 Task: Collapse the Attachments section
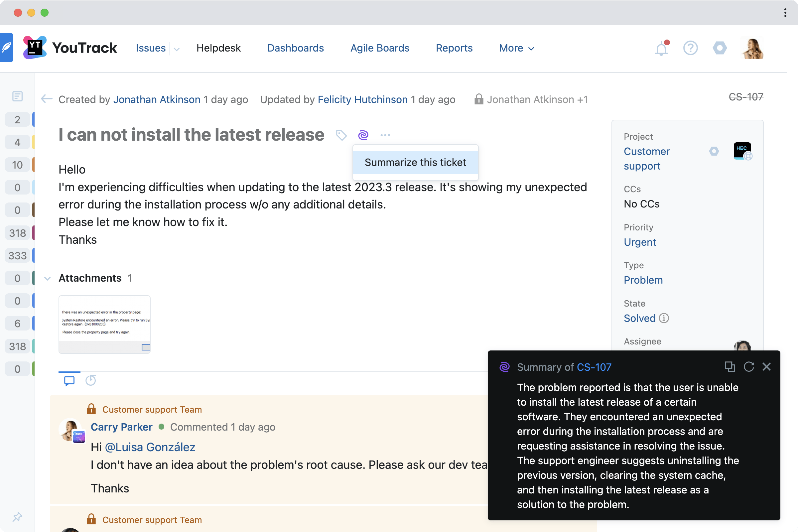tap(48, 279)
